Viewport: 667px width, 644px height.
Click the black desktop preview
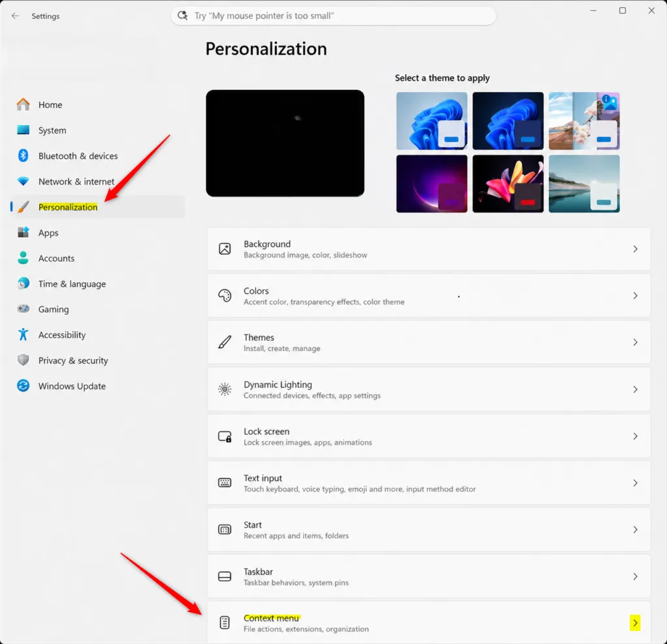[x=285, y=143]
